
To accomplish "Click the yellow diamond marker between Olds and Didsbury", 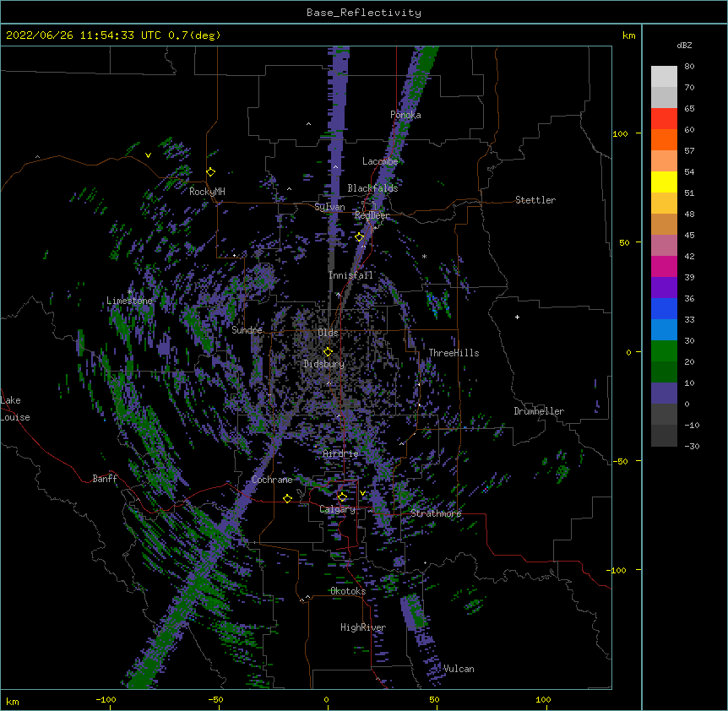I will tap(328, 352).
